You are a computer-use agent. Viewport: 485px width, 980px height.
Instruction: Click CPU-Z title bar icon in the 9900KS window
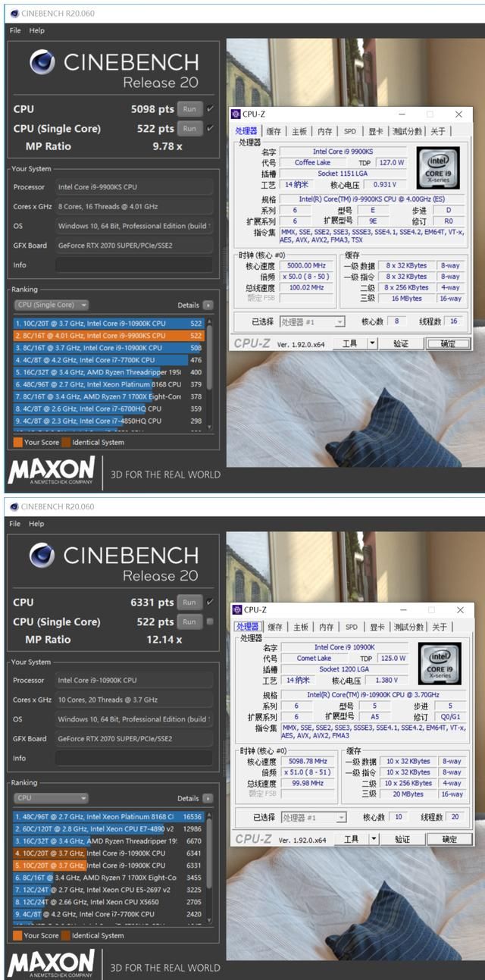click(236, 114)
